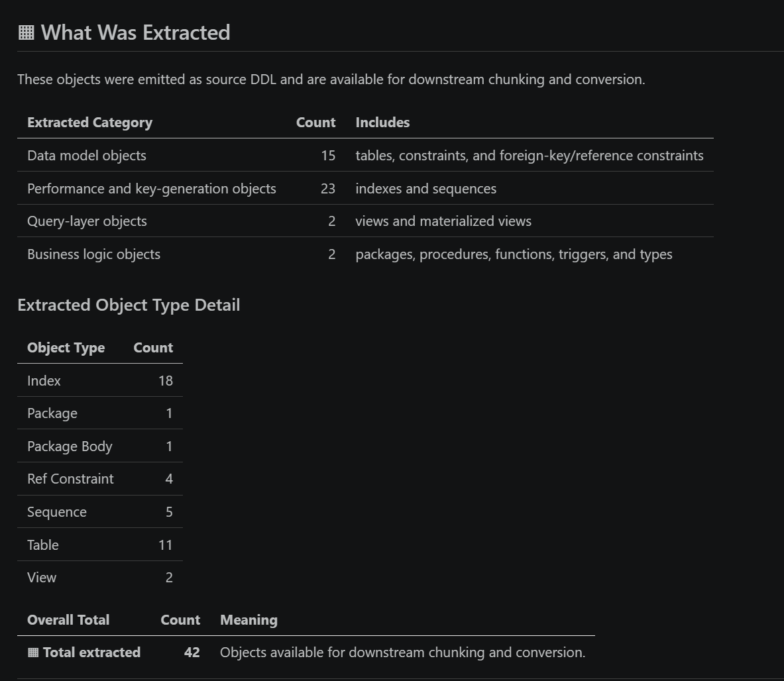The width and height of the screenshot is (784, 681).
Task: Click the 'Package Body' object type cell
Action: (x=70, y=446)
